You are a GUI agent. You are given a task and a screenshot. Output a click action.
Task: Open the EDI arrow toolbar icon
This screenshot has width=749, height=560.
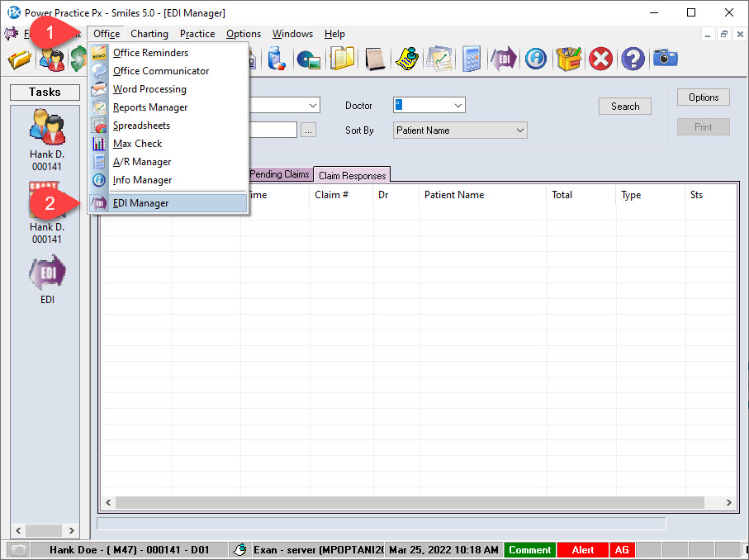pos(504,59)
